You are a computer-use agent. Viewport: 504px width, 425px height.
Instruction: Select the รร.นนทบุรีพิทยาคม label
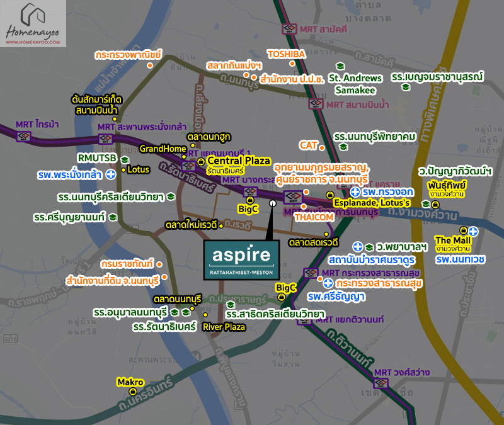click(x=375, y=137)
